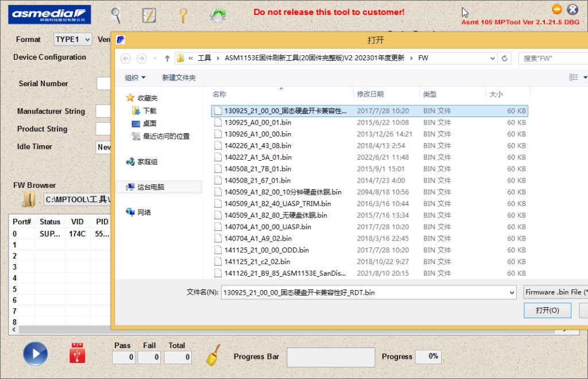Click the 打开(O) button
This screenshot has height=379, width=588.
(x=547, y=310)
